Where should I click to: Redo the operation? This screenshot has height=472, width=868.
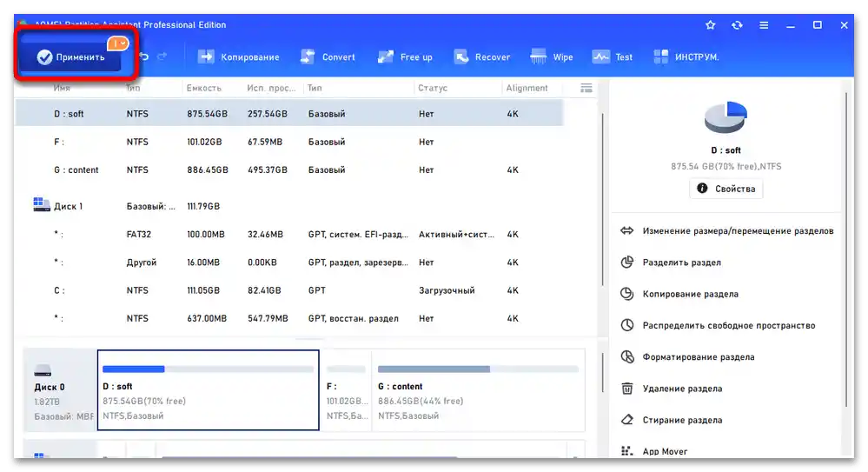click(162, 57)
